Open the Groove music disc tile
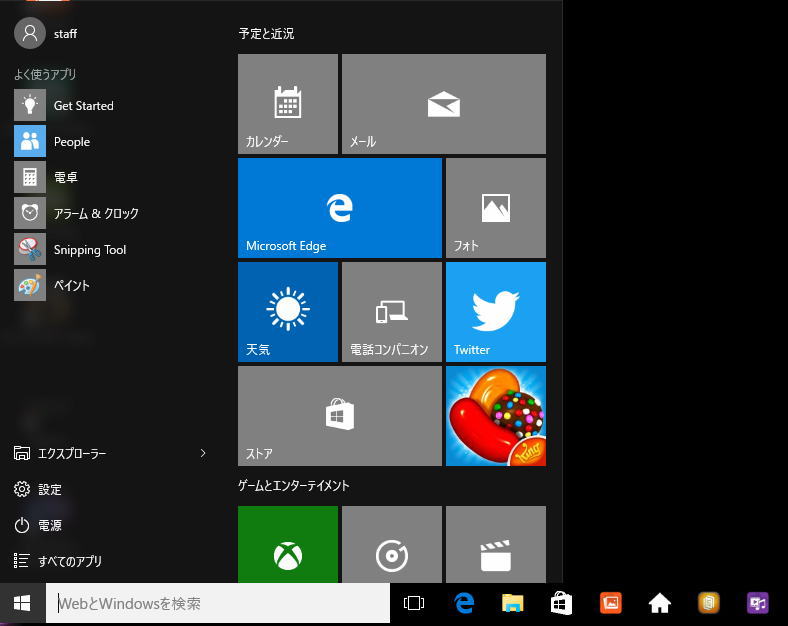 pyautogui.click(x=392, y=545)
